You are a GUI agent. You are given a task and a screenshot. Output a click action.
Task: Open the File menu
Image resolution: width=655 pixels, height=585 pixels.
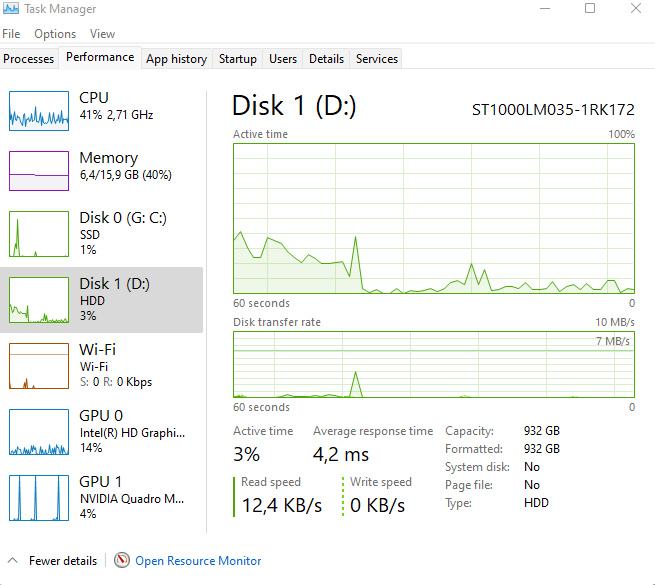(x=11, y=34)
